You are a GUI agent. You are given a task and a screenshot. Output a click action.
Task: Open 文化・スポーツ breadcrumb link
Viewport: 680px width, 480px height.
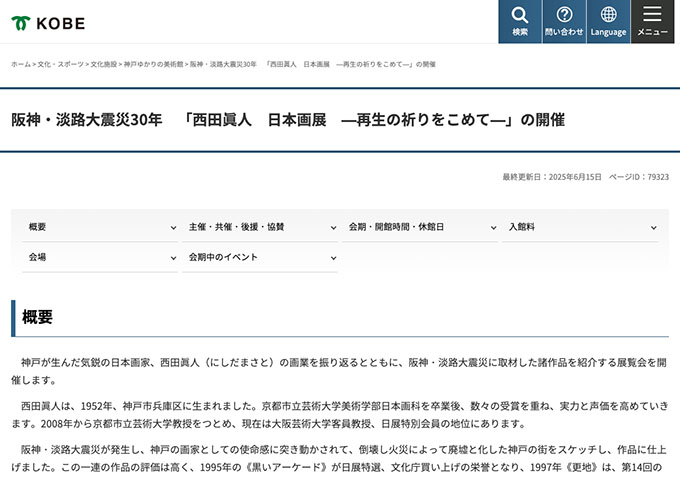[x=61, y=64]
